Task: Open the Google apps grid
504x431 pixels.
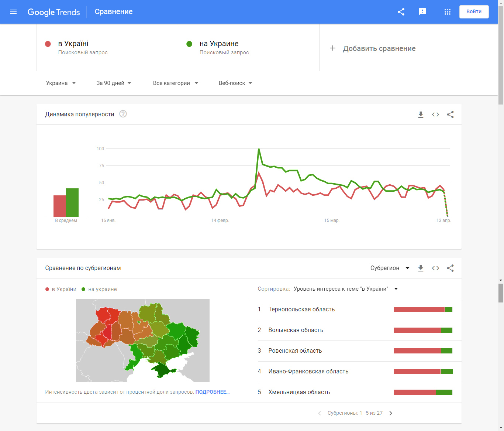Action: [x=448, y=12]
